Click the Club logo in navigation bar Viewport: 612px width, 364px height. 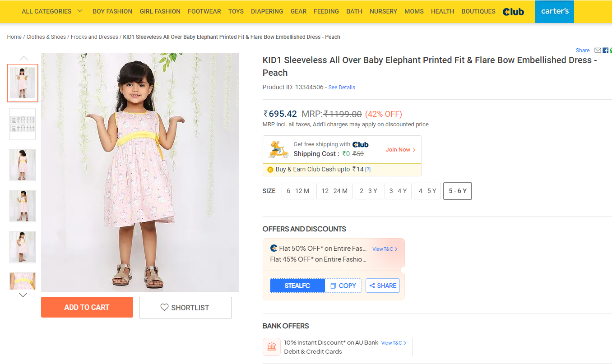point(513,12)
